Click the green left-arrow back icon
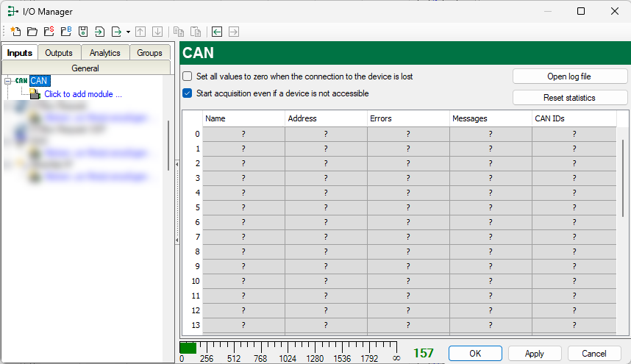The image size is (631, 364). (217, 32)
